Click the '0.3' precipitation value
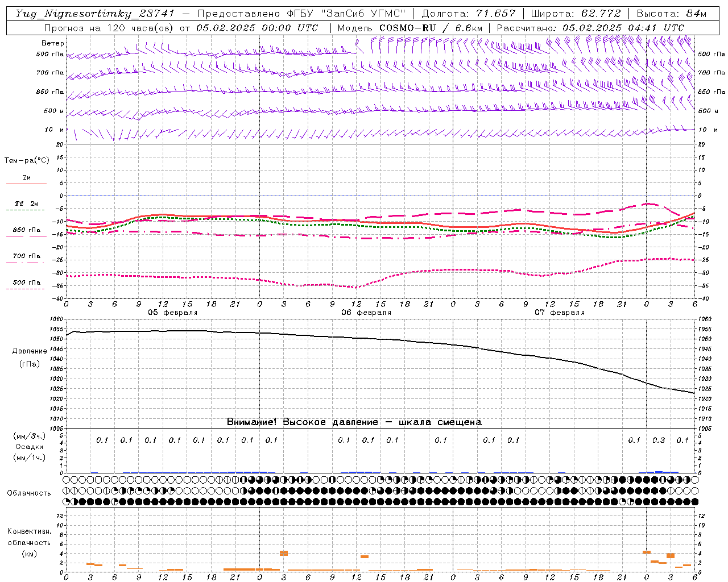This screenshot has width=728, height=582. (659, 440)
